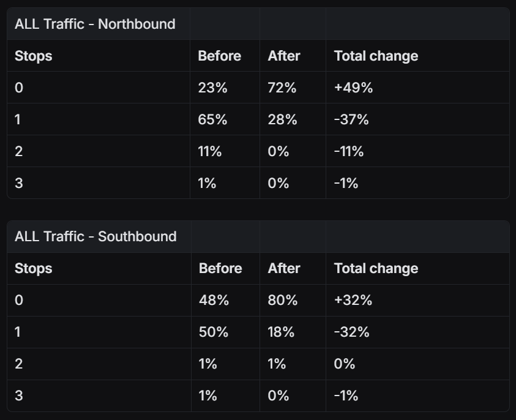Select the Southbound table's "Stops" column header
The image size is (516, 420).
[34, 268]
